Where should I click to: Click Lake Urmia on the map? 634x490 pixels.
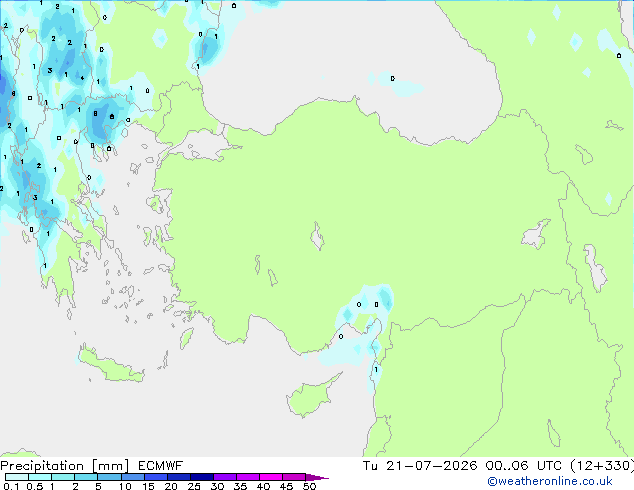595,268
